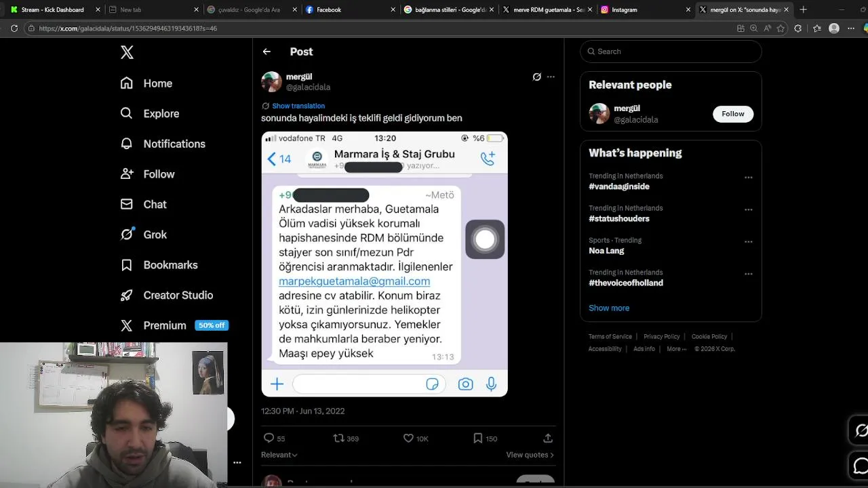Open more options for #vandaaginside trend
This screenshot has width=868, height=488.
click(x=749, y=178)
